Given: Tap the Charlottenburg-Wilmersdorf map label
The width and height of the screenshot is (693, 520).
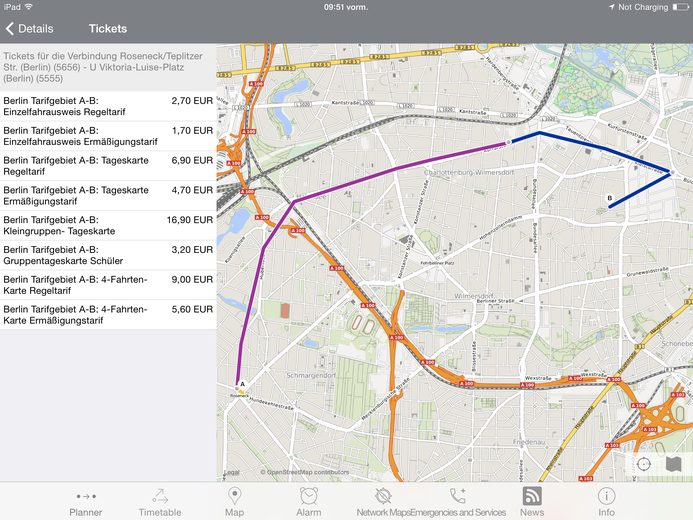Looking at the screenshot, I should (469, 172).
